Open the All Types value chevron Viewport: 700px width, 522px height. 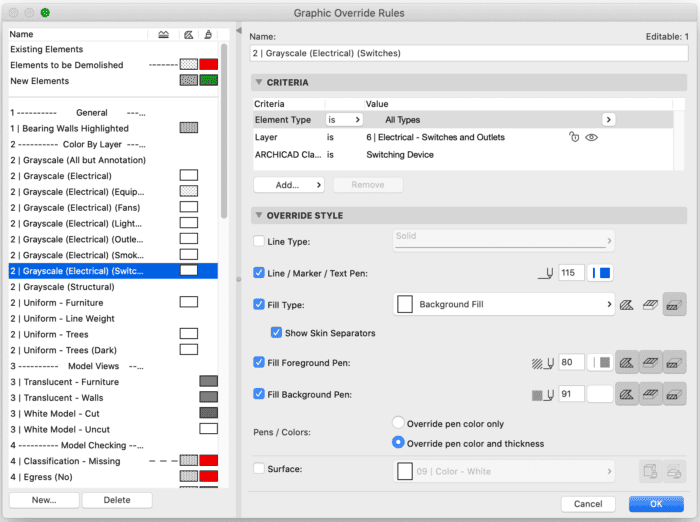click(x=608, y=120)
